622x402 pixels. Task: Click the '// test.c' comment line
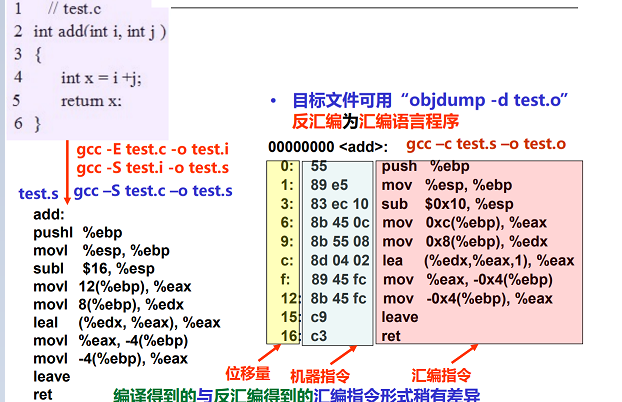(x=75, y=9)
